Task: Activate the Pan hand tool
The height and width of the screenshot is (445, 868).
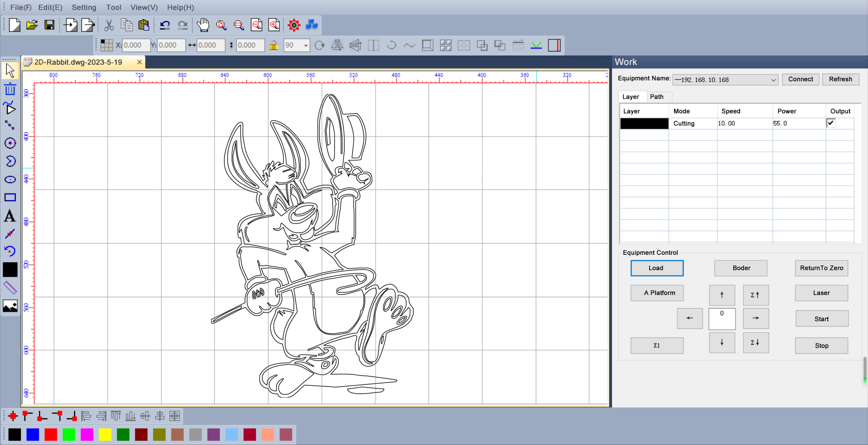Action: click(203, 25)
